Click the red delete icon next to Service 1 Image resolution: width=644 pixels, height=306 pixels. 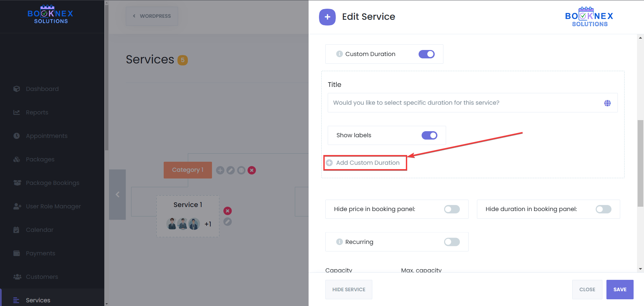pos(227,211)
